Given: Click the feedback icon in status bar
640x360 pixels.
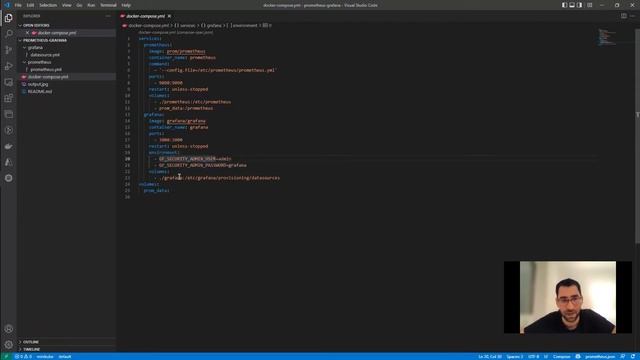Looking at the screenshot, I should [622, 357].
